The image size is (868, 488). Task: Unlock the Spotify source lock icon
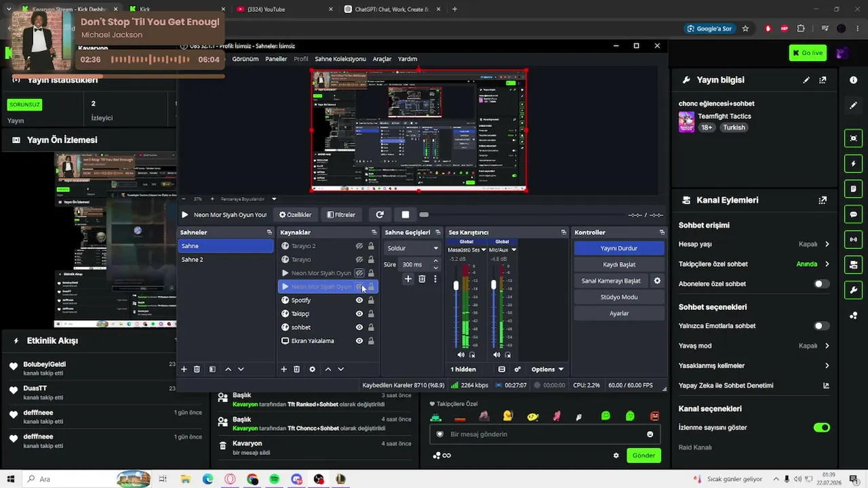(371, 300)
